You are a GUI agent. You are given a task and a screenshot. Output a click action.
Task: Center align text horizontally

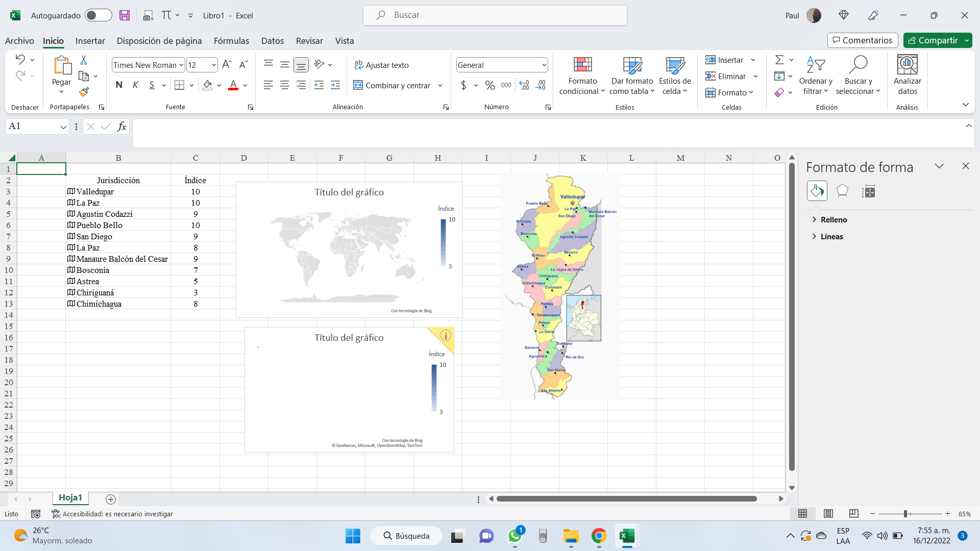pos(285,85)
